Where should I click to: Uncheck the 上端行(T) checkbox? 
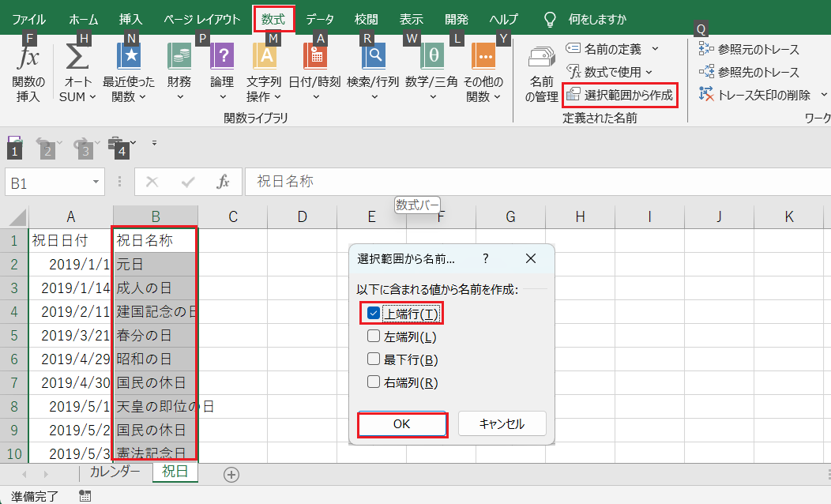pos(374,314)
